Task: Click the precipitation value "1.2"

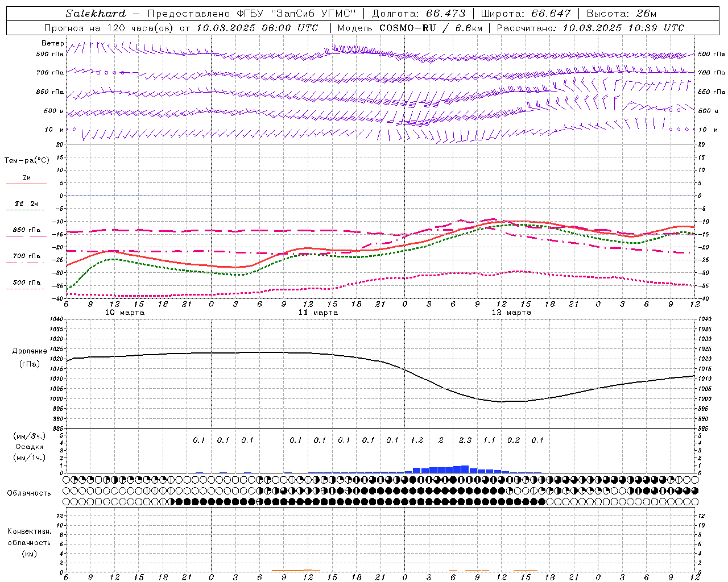Action: pyautogui.click(x=417, y=440)
